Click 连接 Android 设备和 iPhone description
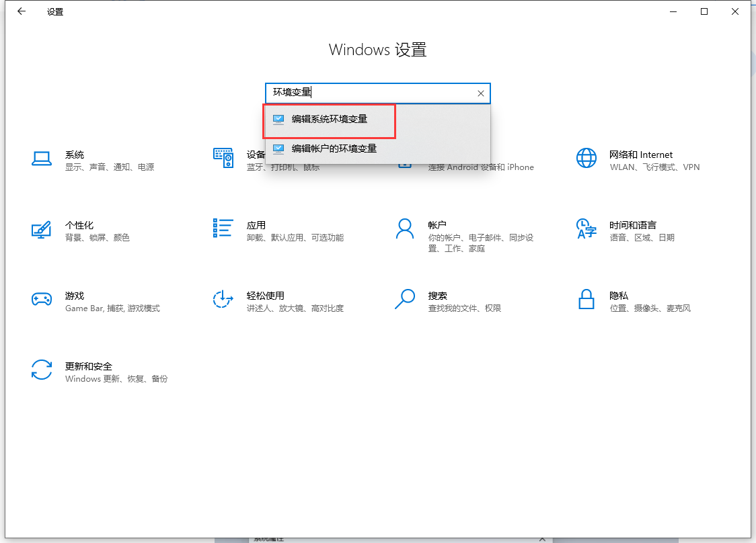This screenshot has width=756, height=543. click(x=481, y=167)
